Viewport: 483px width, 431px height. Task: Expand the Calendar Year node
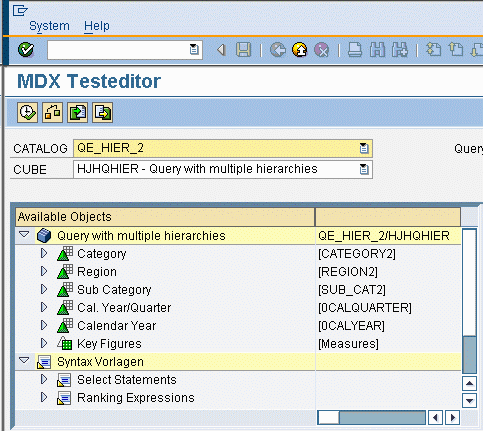pos(44,325)
